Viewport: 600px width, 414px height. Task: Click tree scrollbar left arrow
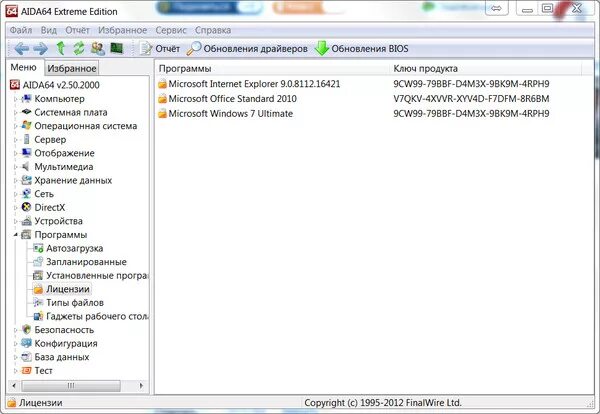14,386
